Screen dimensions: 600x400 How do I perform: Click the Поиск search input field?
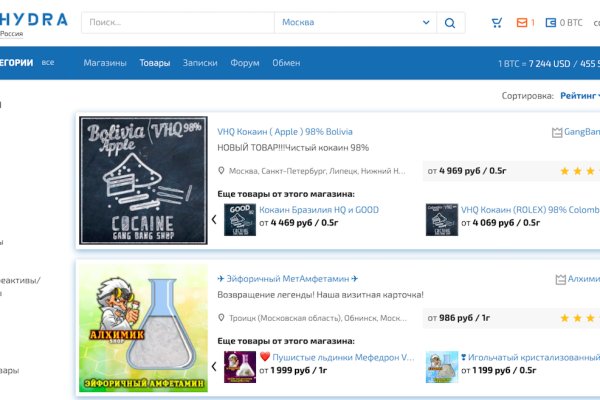(178, 22)
